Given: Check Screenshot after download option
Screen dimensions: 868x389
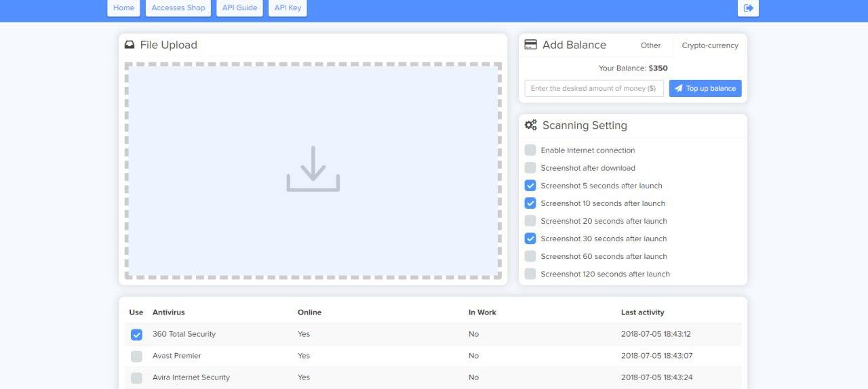Looking at the screenshot, I should [530, 168].
